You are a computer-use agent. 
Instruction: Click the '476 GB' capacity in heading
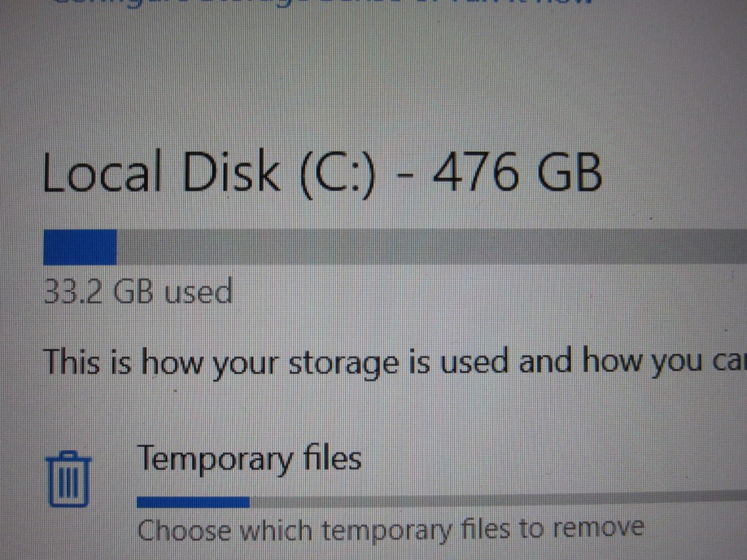tap(517, 176)
